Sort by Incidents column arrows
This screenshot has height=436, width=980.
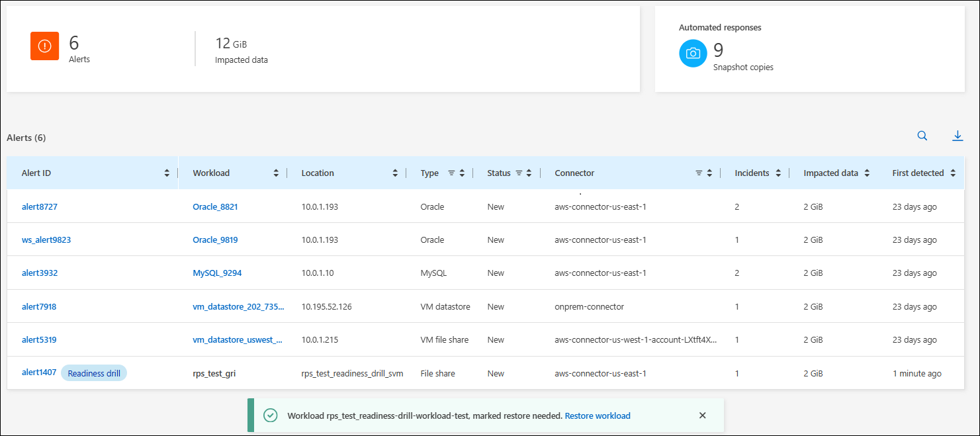click(778, 173)
